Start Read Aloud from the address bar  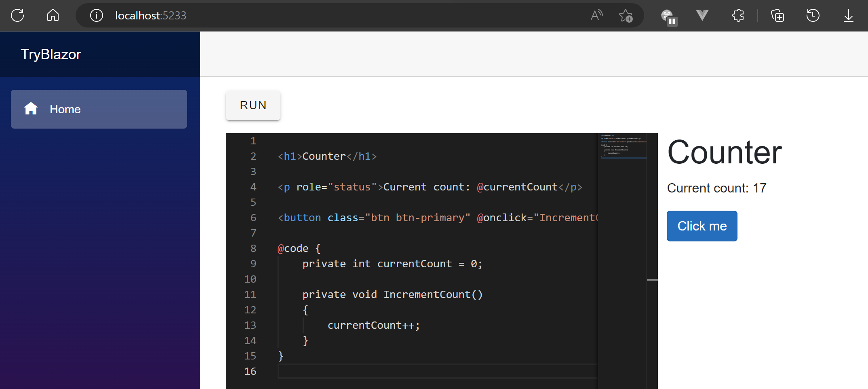(x=596, y=15)
